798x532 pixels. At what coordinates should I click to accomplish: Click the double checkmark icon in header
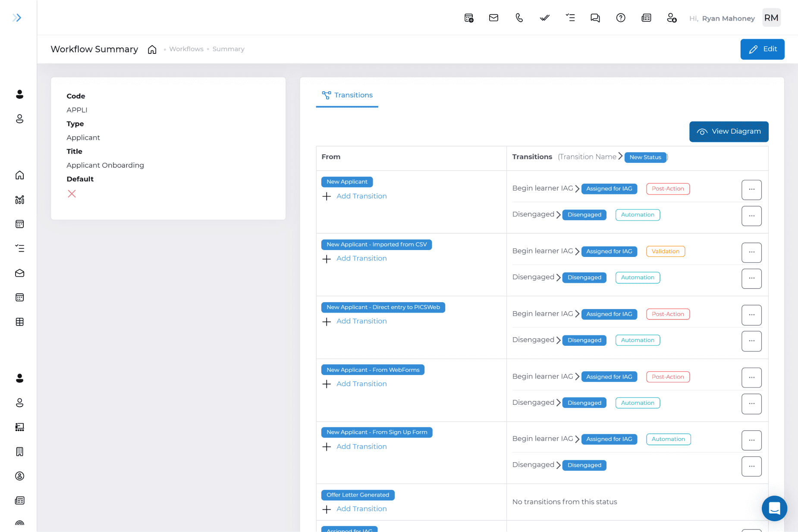(x=544, y=18)
